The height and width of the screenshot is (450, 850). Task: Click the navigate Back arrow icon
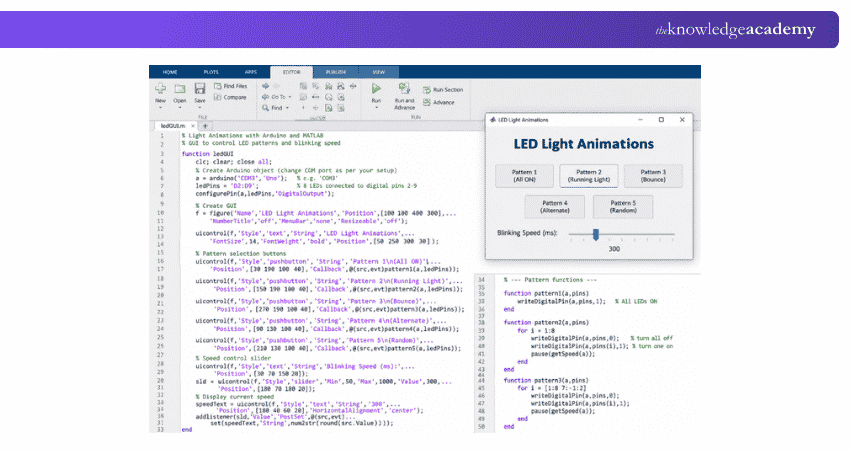point(266,86)
